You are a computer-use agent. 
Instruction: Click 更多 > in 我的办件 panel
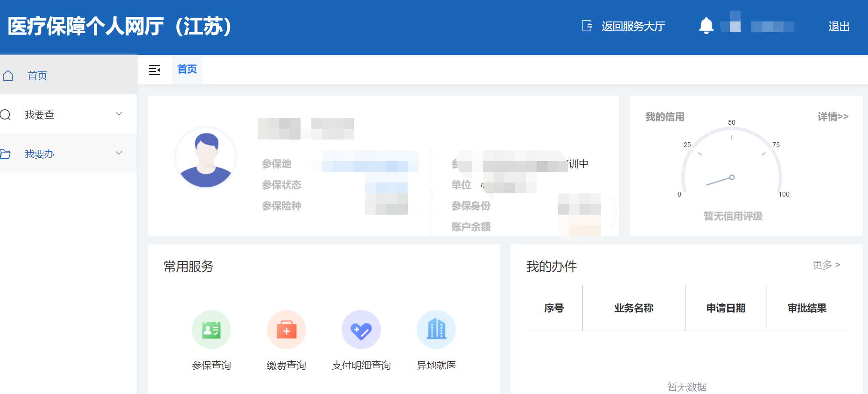click(826, 265)
